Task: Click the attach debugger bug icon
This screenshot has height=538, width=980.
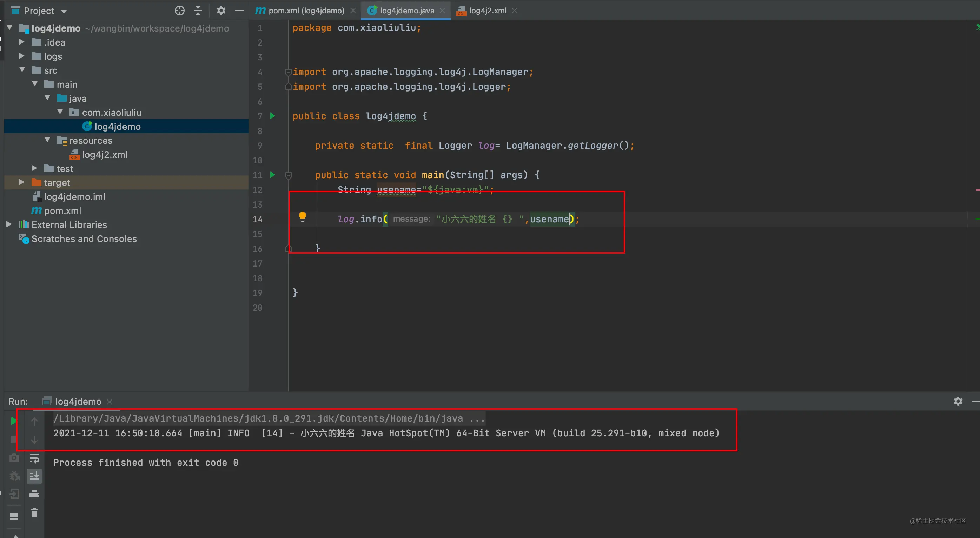Action: [x=14, y=476]
